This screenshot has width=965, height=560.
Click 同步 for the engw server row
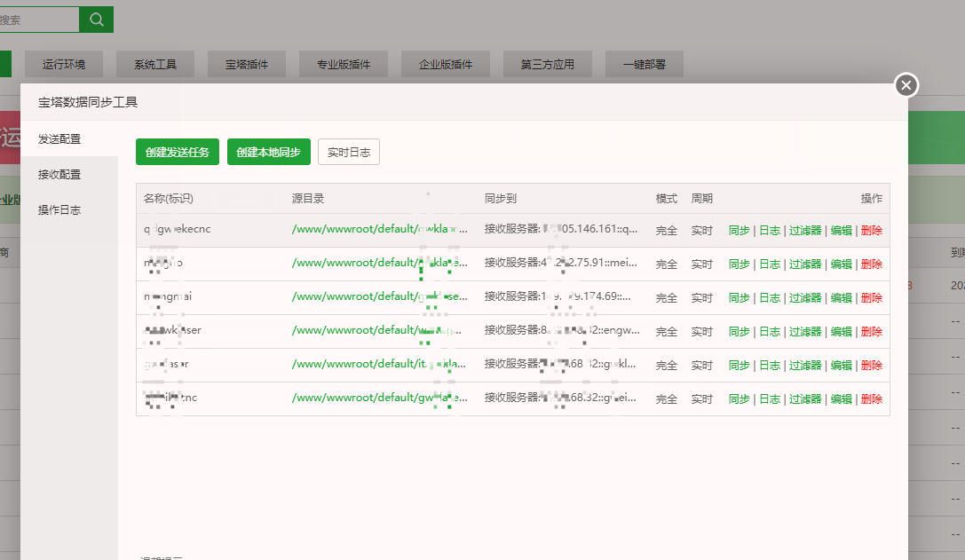740,332
